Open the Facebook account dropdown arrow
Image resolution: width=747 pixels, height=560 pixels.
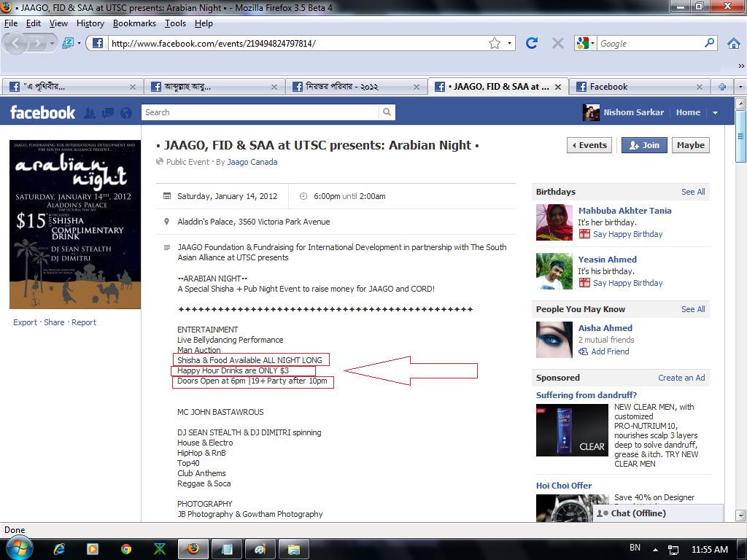715,113
